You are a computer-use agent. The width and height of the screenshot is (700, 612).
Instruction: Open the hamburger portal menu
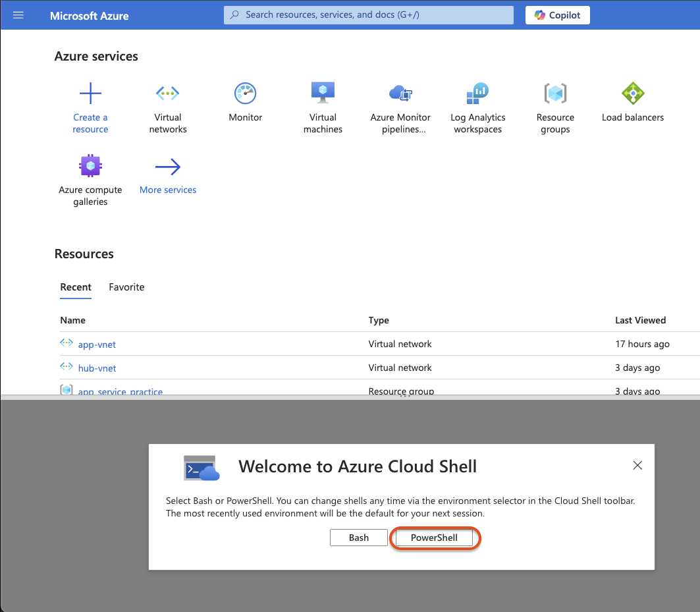click(18, 15)
